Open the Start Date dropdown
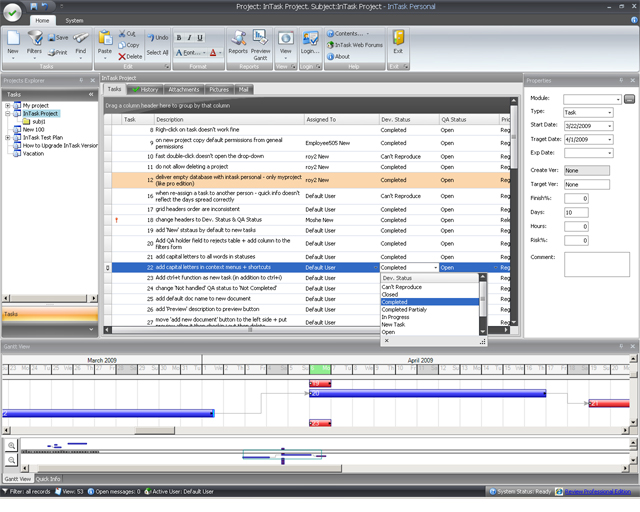 pos(610,126)
